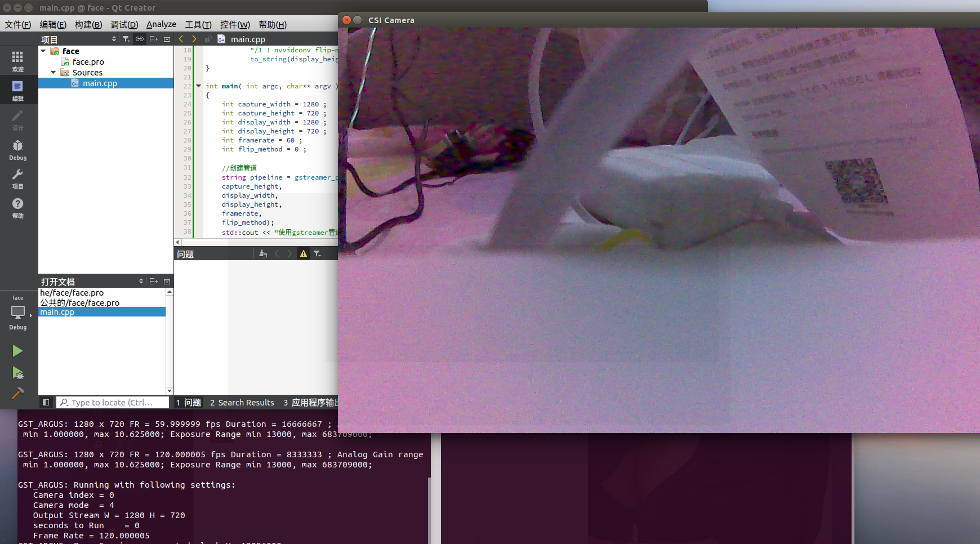Image resolution: width=980 pixels, height=544 pixels.
Task: Build the project with hammer icon
Action: (x=17, y=393)
